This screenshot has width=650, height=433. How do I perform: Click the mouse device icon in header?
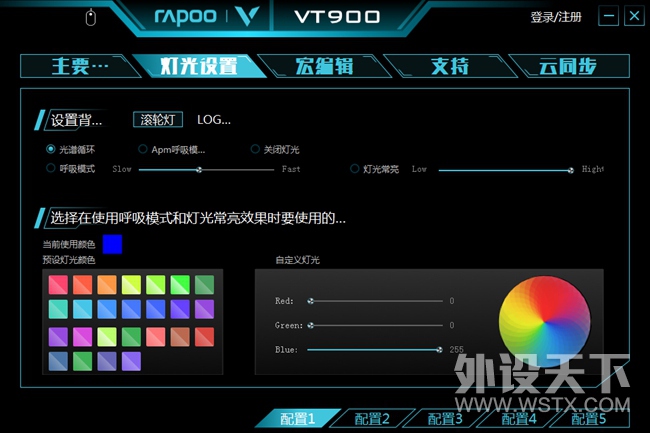(90, 17)
